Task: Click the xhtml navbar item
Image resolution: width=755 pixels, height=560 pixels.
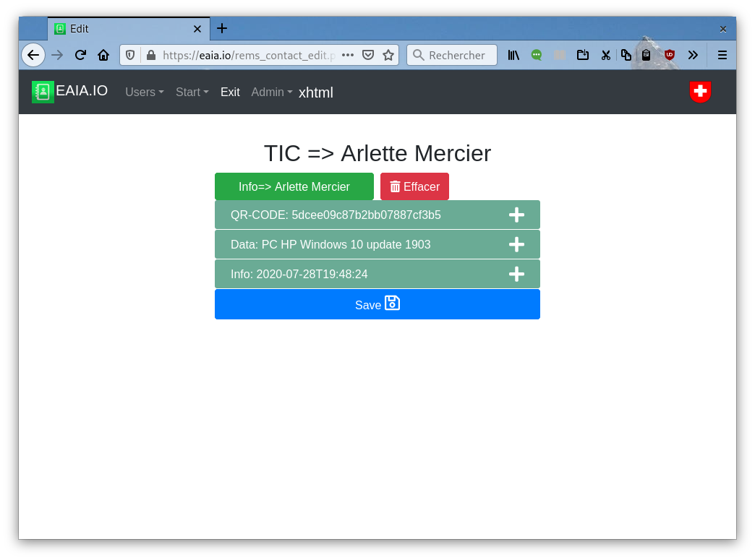Action: [x=316, y=92]
